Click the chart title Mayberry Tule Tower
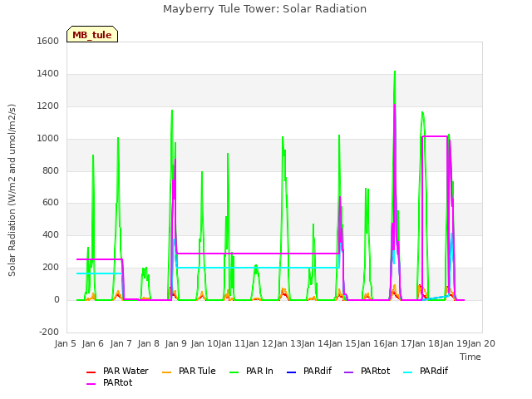 [x=264, y=9]
